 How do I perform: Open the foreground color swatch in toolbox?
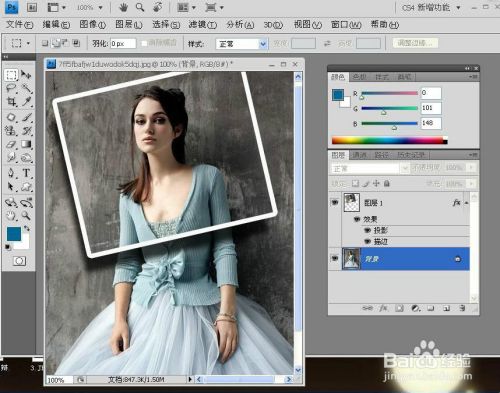coord(14,234)
